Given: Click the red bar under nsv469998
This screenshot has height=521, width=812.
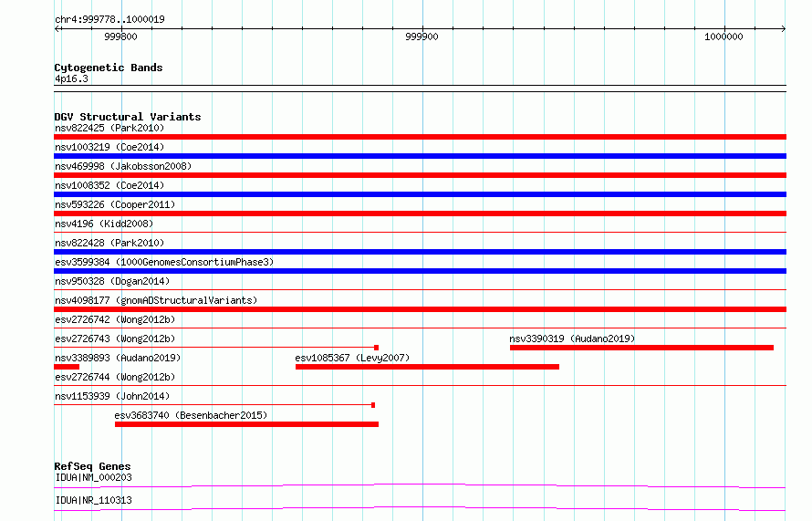Looking at the screenshot, I should coord(420,175).
